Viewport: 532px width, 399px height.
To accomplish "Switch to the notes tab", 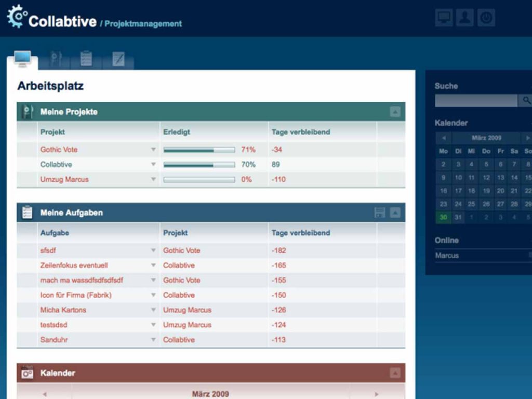I will [118, 59].
